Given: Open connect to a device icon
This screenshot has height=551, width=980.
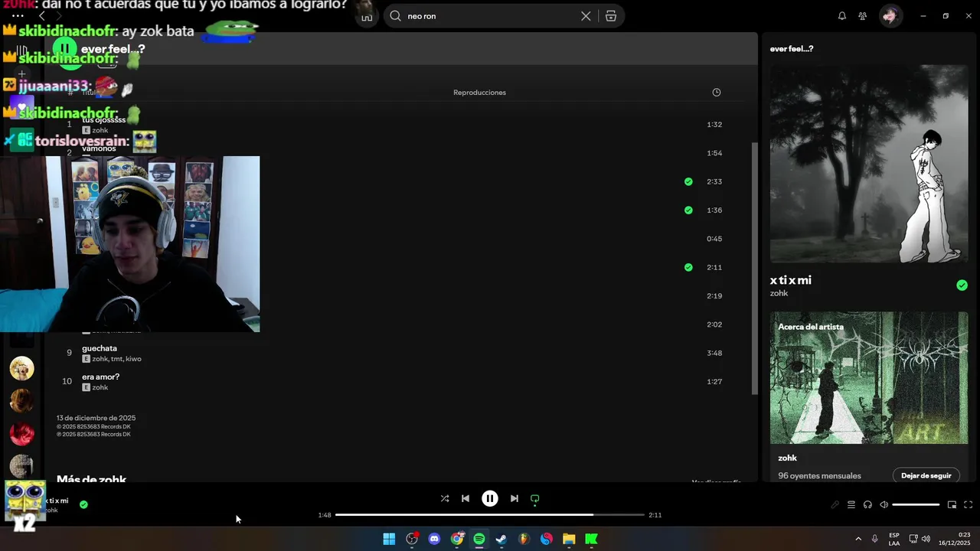Looking at the screenshot, I should coord(867,505).
